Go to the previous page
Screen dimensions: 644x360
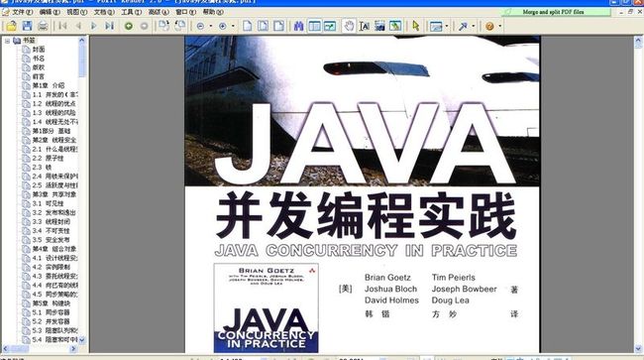[x=78, y=26]
